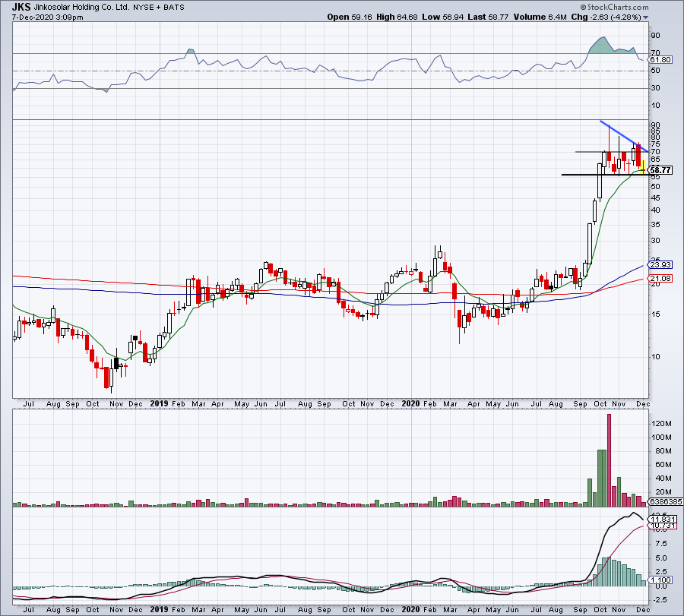Click the 100M volume axis label
The height and width of the screenshot is (616, 684).
point(661,438)
